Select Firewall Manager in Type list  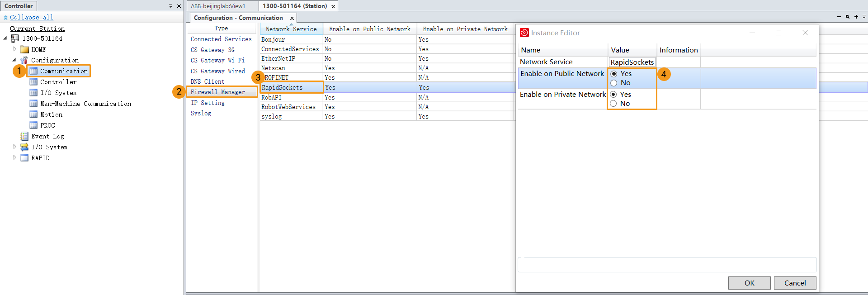(217, 92)
